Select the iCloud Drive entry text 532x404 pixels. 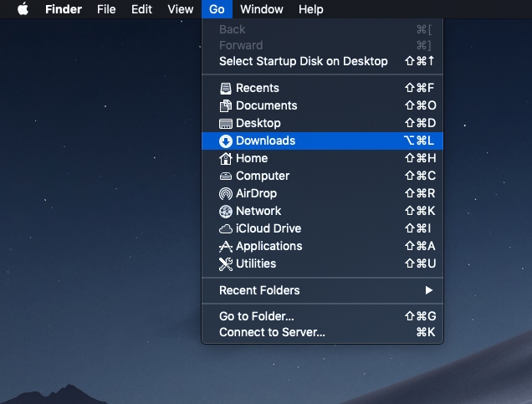coord(269,228)
